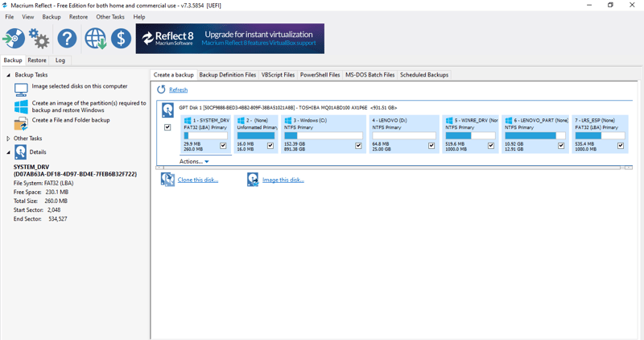Switch to the Scheduled Backups tab
Image resolution: width=644 pixels, height=340 pixels.
pyautogui.click(x=424, y=75)
